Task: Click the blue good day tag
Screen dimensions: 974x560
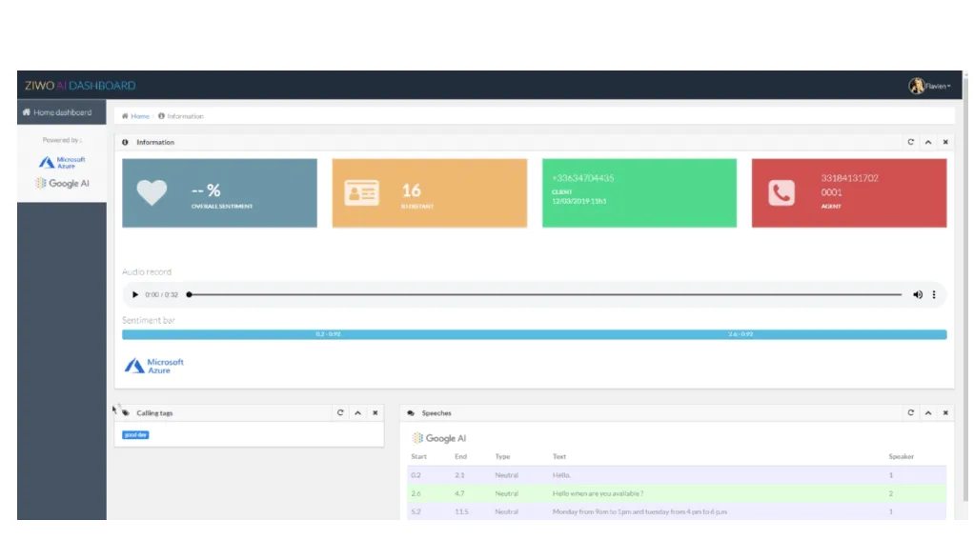Action: pyautogui.click(x=135, y=435)
